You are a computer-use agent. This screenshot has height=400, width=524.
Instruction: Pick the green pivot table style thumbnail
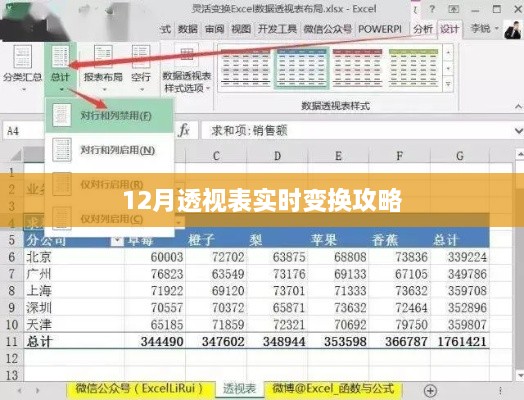tap(413, 68)
